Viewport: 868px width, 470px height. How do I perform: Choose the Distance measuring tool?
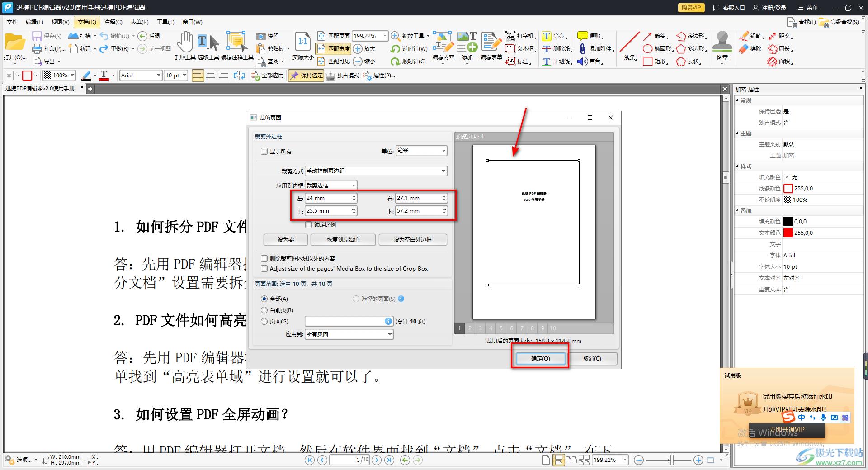(780, 36)
